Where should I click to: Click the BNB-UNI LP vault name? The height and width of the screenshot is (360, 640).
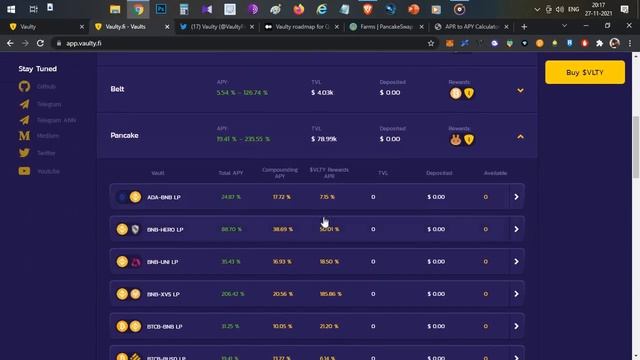click(x=162, y=262)
